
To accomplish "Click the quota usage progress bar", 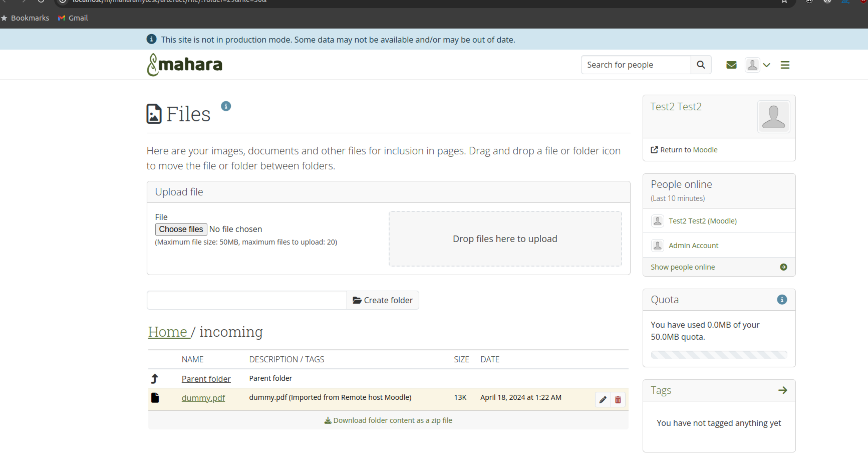I will tap(719, 355).
